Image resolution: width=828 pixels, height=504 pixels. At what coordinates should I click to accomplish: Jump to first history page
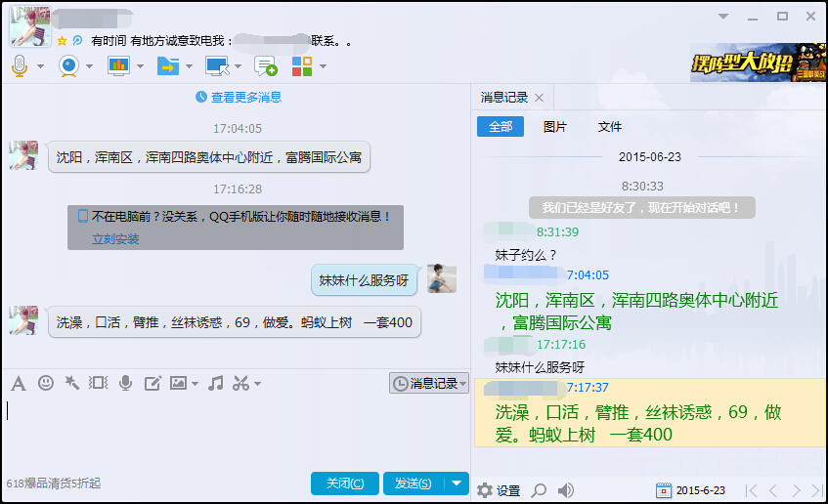coord(752,490)
